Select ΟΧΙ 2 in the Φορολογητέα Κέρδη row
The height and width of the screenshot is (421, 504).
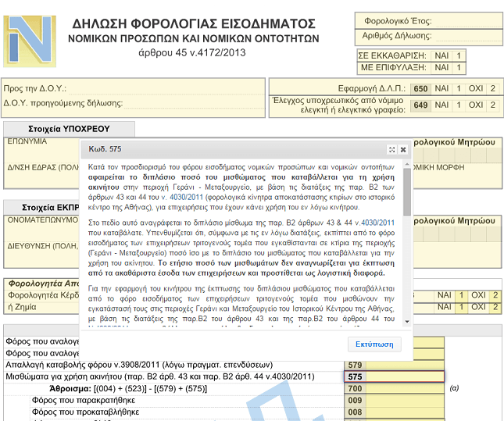(484, 295)
